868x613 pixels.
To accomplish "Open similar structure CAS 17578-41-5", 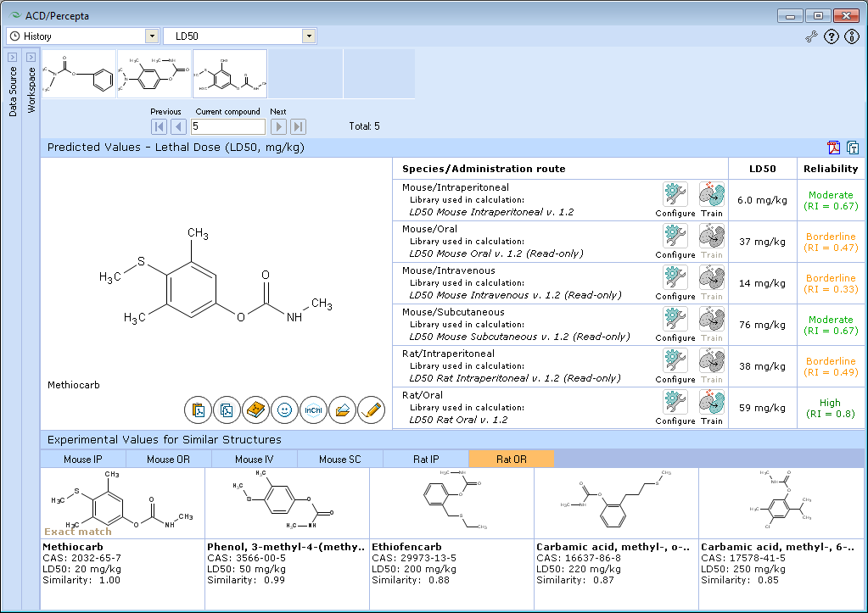I will click(781, 504).
